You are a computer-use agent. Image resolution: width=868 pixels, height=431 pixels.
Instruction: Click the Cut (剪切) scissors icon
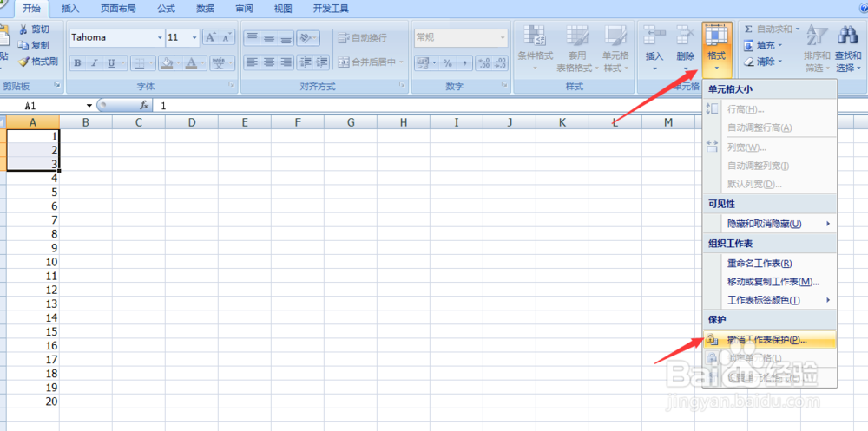pyautogui.click(x=23, y=29)
